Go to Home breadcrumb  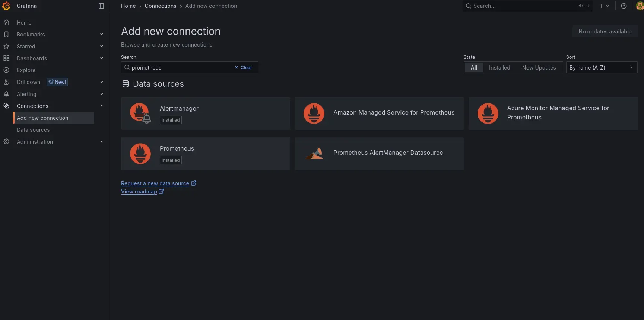(129, 6)
